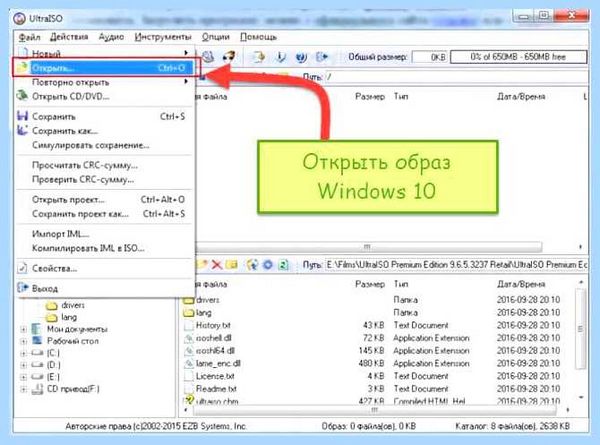Click the UltraISO title bar app icon
The width and height of the screenshot is (600, 445).
[x=19, y=18]
